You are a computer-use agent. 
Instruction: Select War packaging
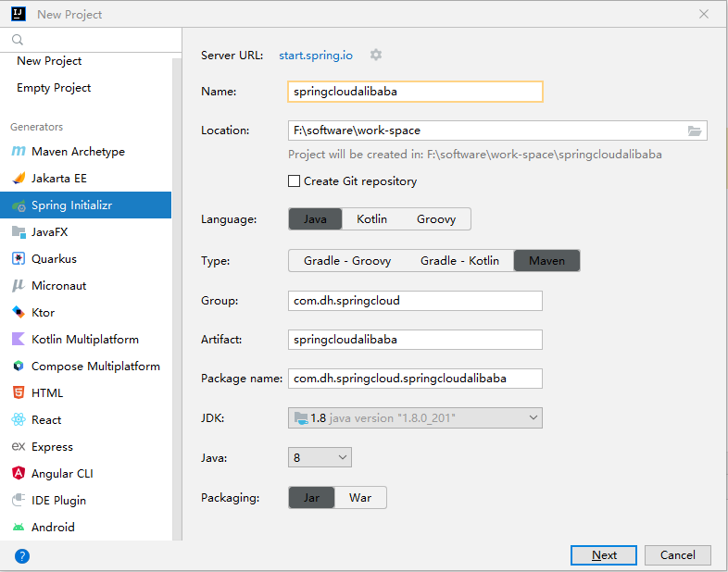pyautogui.click(x=360, y=498)
